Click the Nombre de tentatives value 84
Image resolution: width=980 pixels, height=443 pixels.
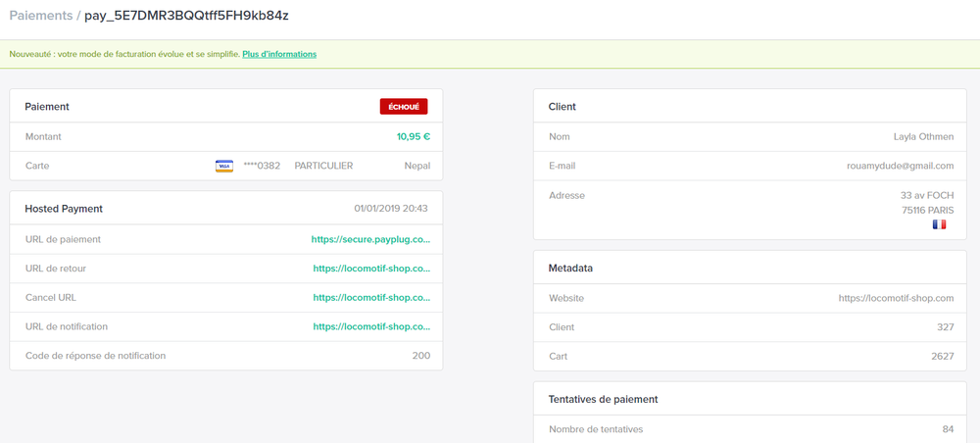tap(948, 429)
